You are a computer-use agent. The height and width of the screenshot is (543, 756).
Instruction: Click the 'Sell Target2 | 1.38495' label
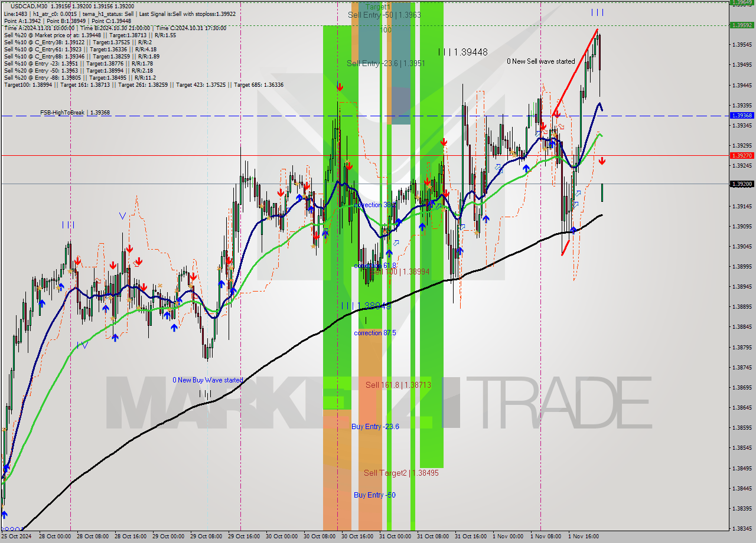(x=401, y=473)
